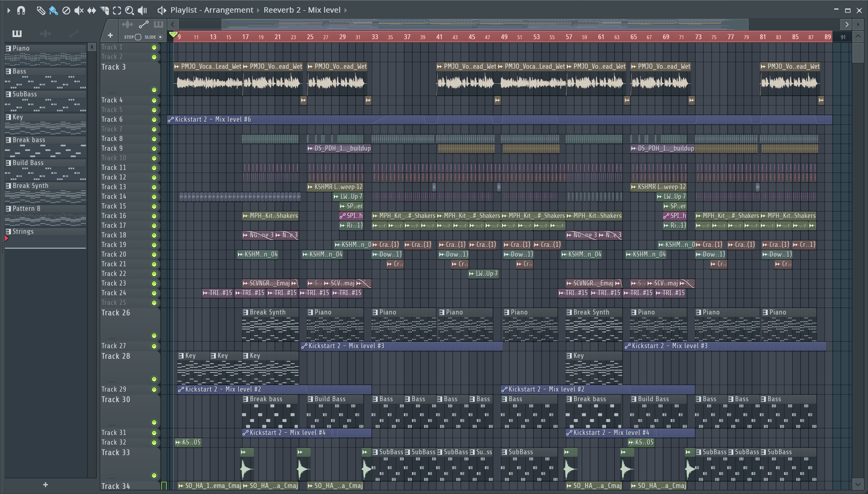Viewport: 868px width, 494px height.
Task: Click the picker panel scrollbar handle
Action: 92,47
